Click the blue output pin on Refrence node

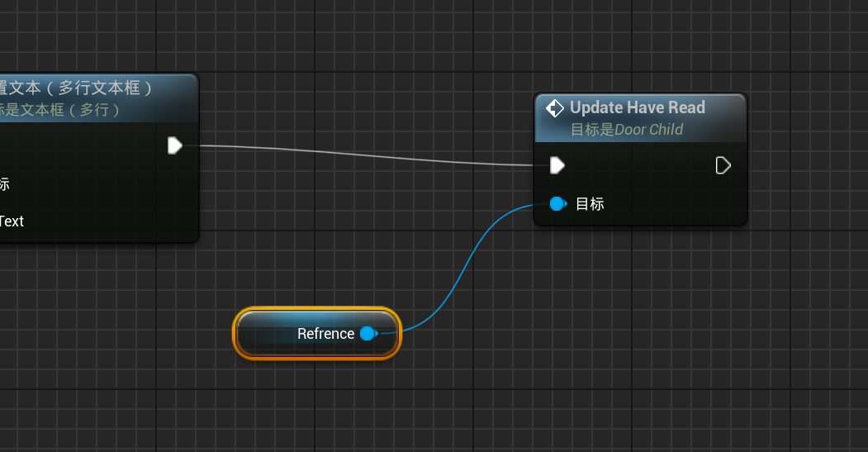368,333
